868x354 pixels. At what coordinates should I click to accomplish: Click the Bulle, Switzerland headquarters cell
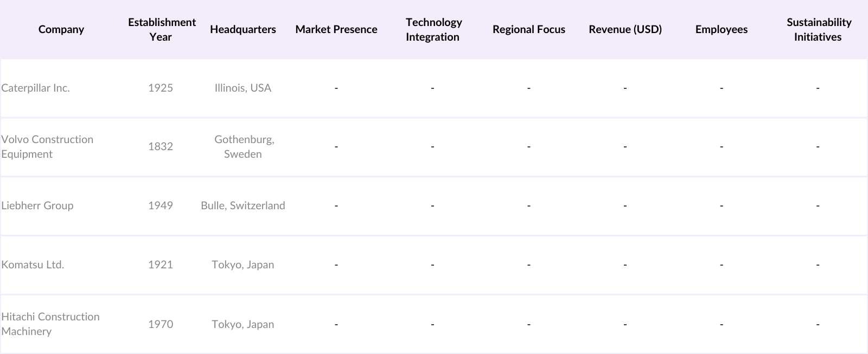[243, 205]
